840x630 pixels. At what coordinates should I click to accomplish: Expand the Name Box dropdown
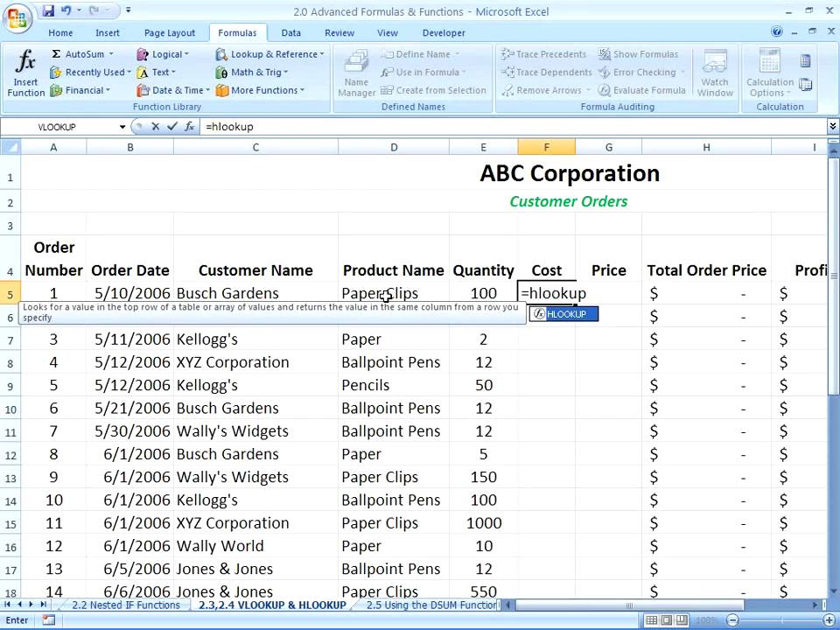(122, 127)
